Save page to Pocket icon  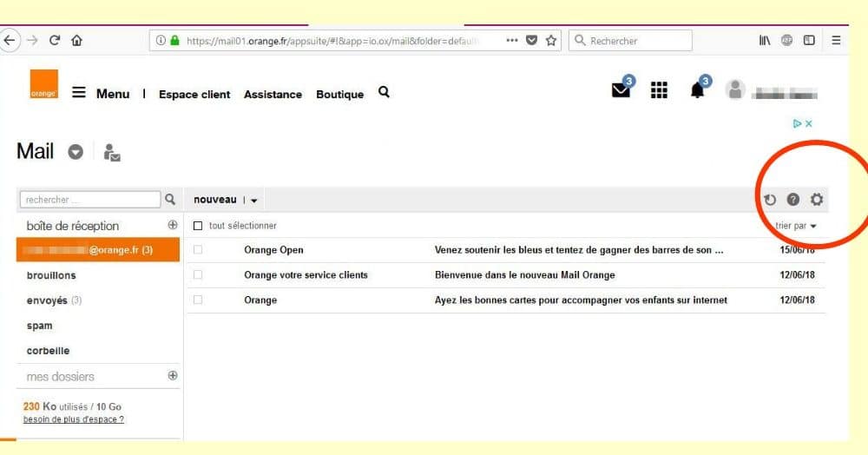pos(531,41)
